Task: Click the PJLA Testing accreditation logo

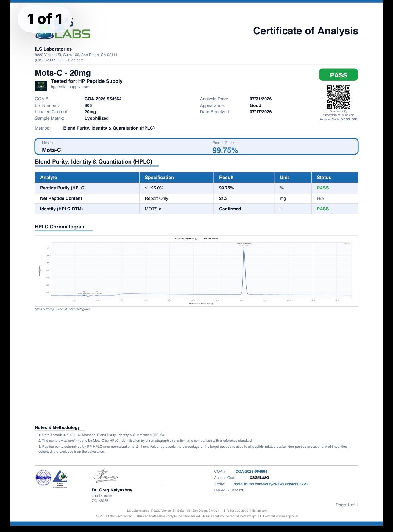Action: [60, 478]
